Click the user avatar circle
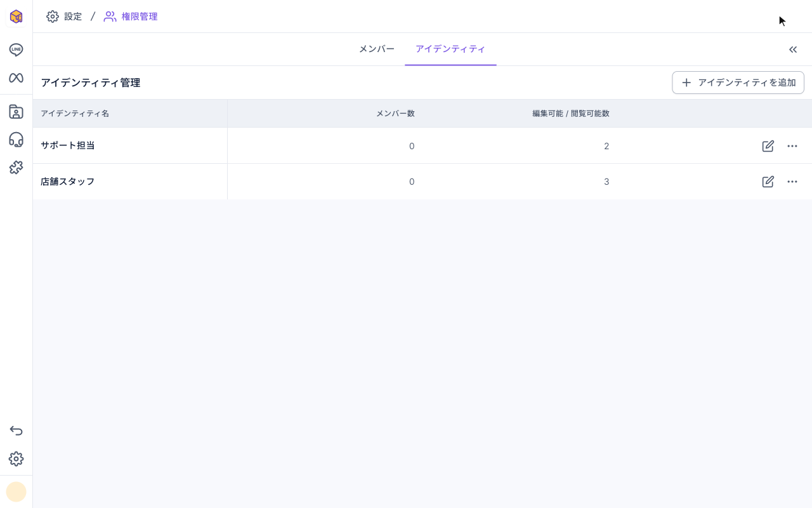Screen dimensions: 812x508 click(16, 491)
